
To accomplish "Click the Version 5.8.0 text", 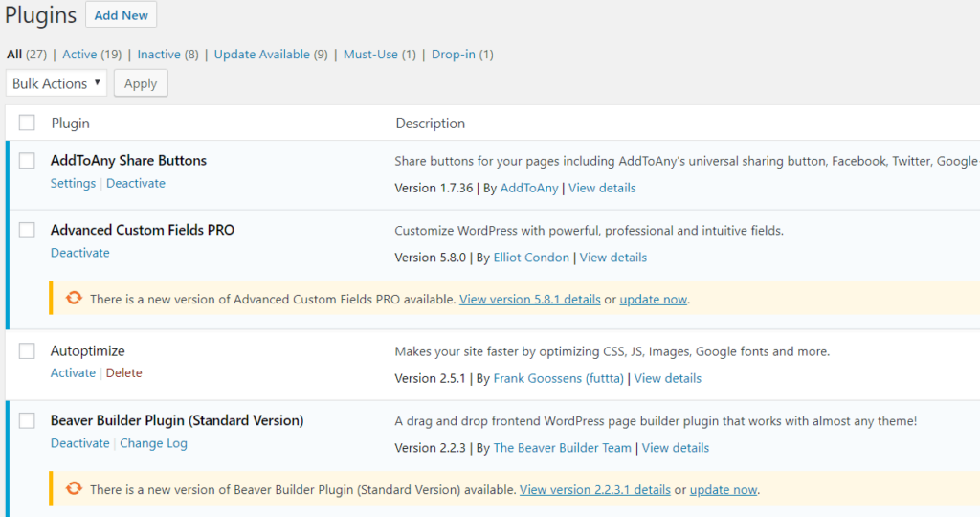I will point(431,258).
